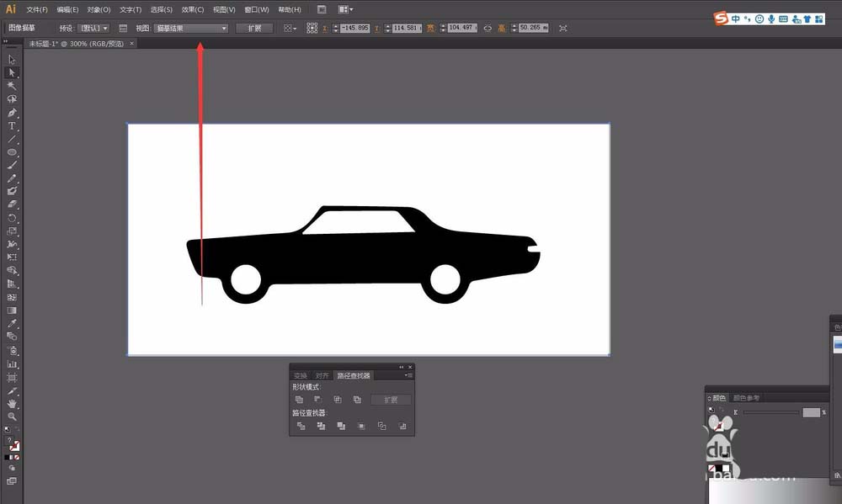Click the Crop pathfinder icon
The image size is (842, 504).
pyautogui.click(x=361, y=426)
